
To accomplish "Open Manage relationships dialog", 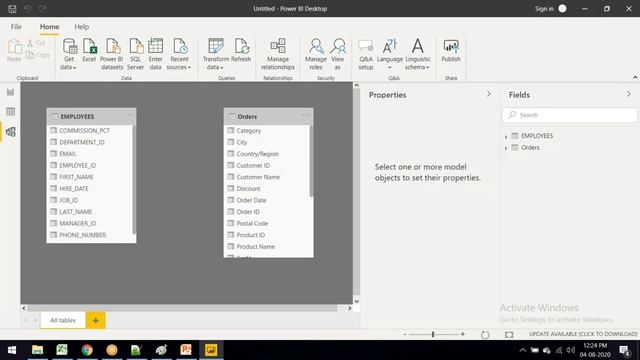I will point(278,55).
